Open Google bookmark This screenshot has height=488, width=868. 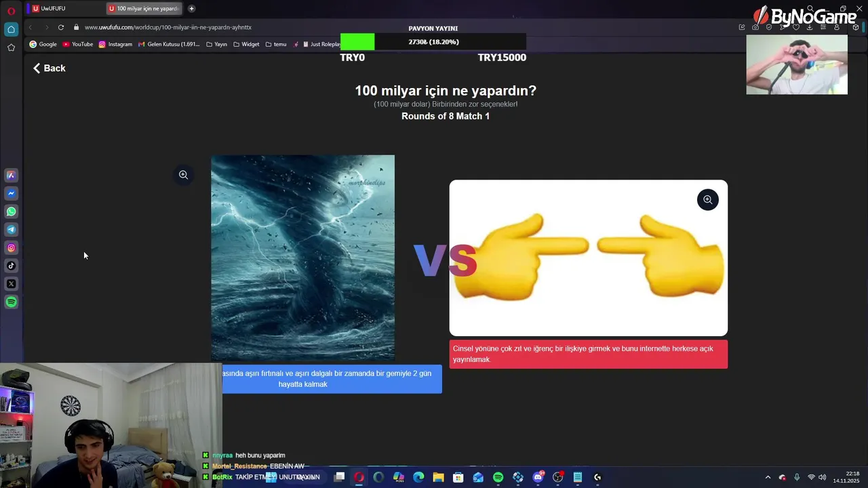click(x=43, y=44)
